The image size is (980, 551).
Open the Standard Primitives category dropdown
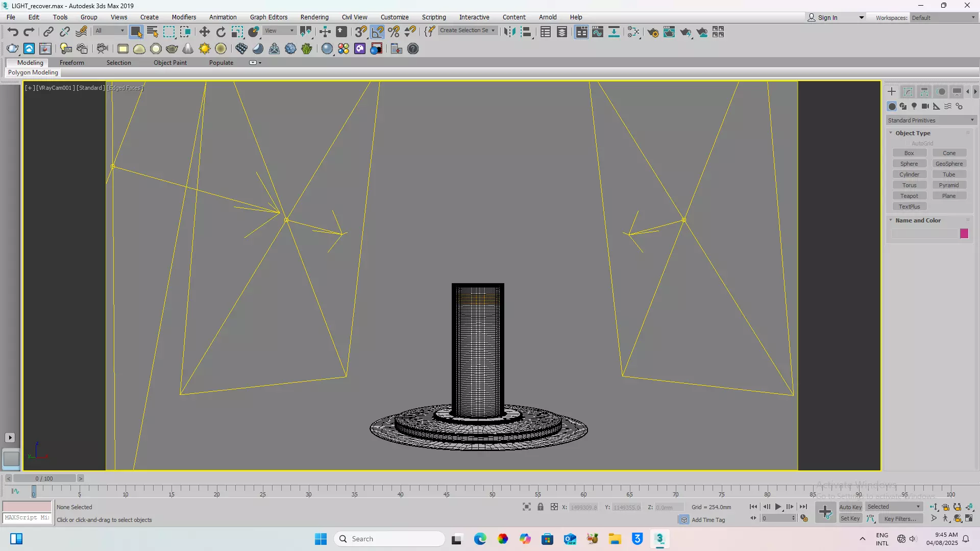click(931, 120)
